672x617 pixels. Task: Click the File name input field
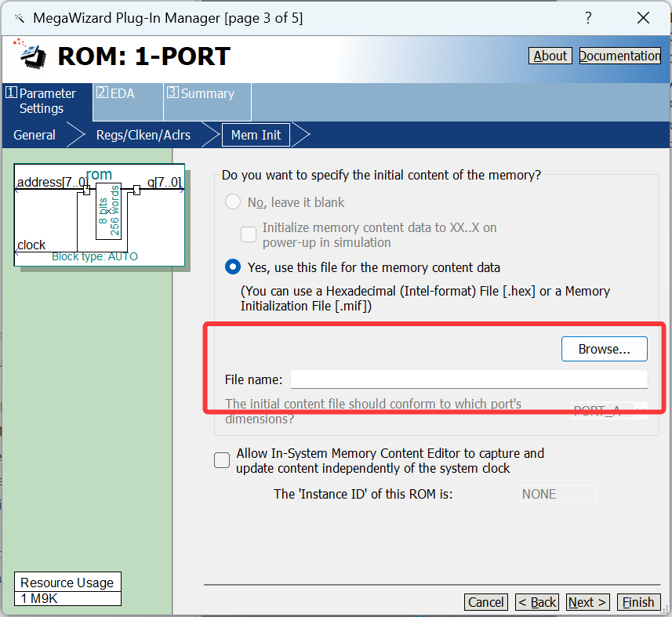(469, 379)
